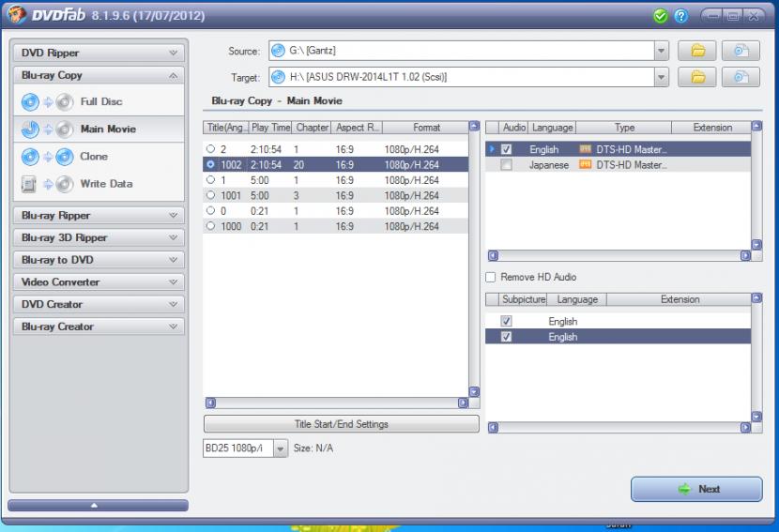779x532 pixels.
Task: Open the Target drive dropdown
Action: [662, 77]
